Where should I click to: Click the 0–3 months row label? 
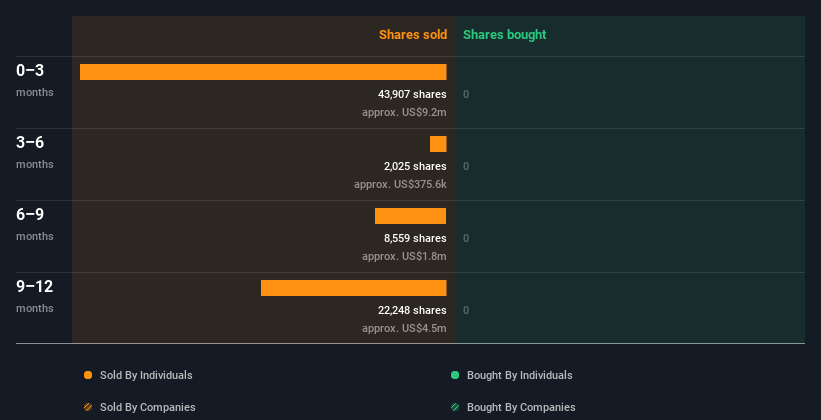(35, 80)
